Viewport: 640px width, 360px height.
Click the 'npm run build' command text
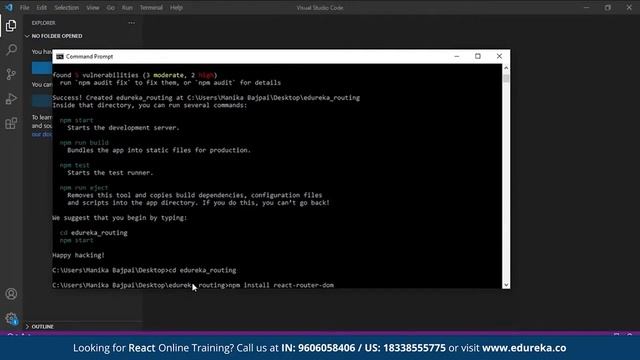[x=84, y=142]
